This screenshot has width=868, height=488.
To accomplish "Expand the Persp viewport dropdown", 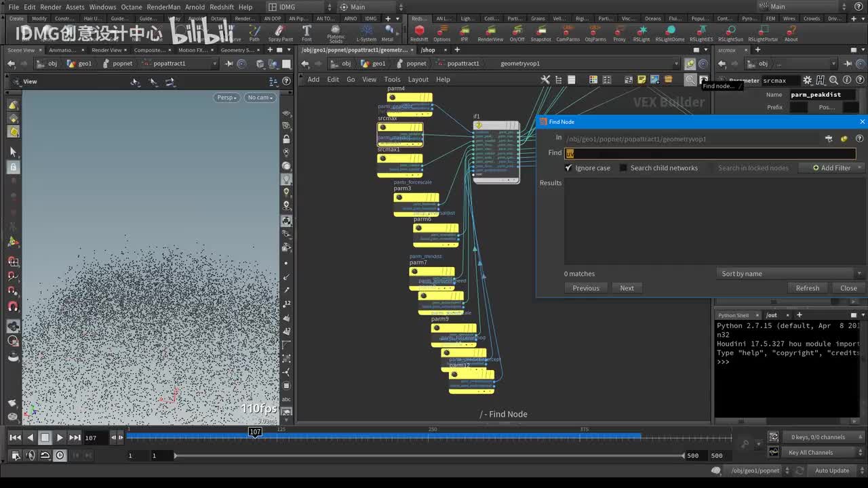I will coord(226,98).
